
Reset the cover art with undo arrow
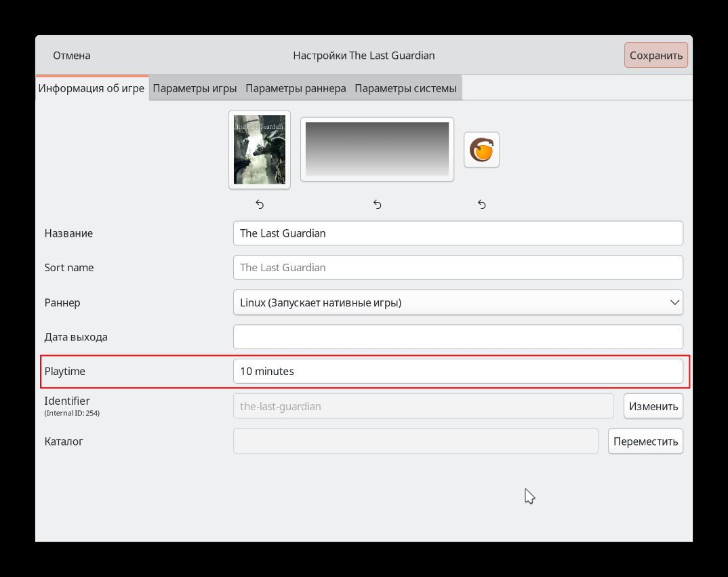[260, 204]
